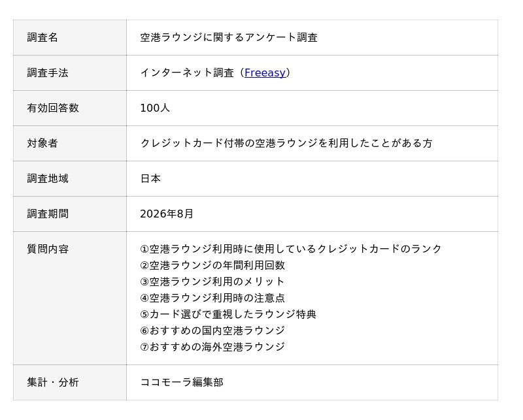Click the 調査期間 label cell

70,214
